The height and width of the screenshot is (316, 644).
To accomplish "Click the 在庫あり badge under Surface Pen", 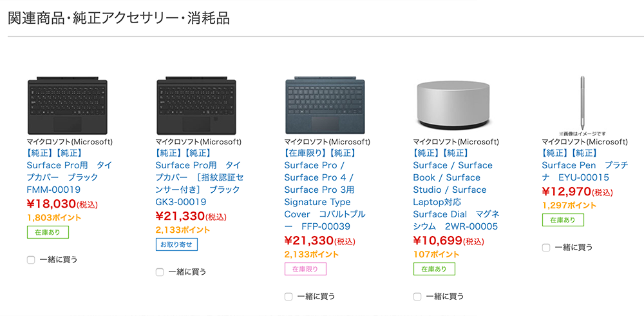I will pyautogui.click(x=563, y=220).
